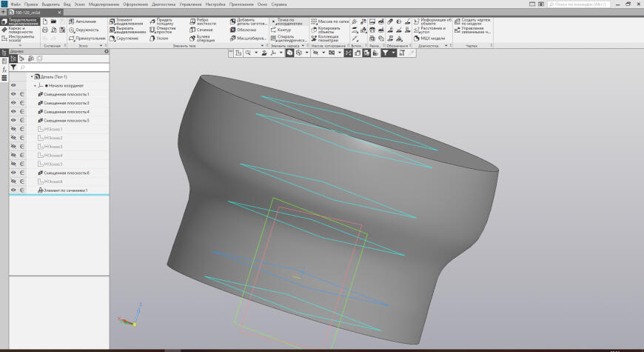Open the Диагностика menu

(x=164, y=4)
